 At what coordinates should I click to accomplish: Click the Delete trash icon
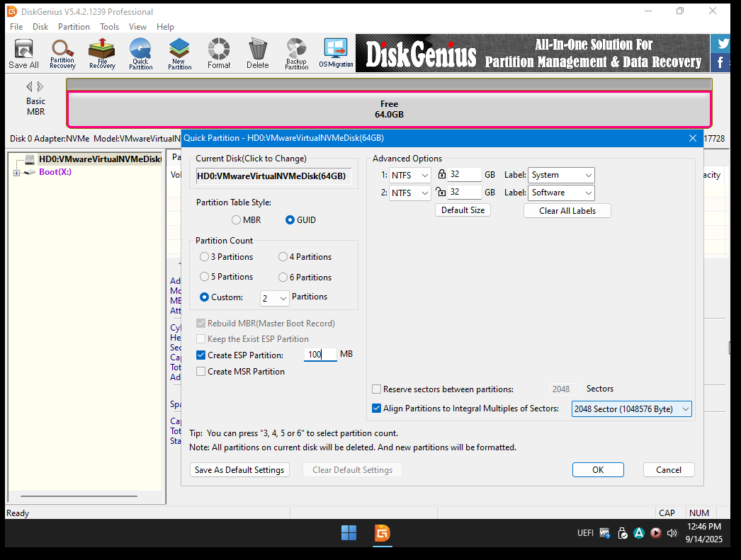[258, 54]
